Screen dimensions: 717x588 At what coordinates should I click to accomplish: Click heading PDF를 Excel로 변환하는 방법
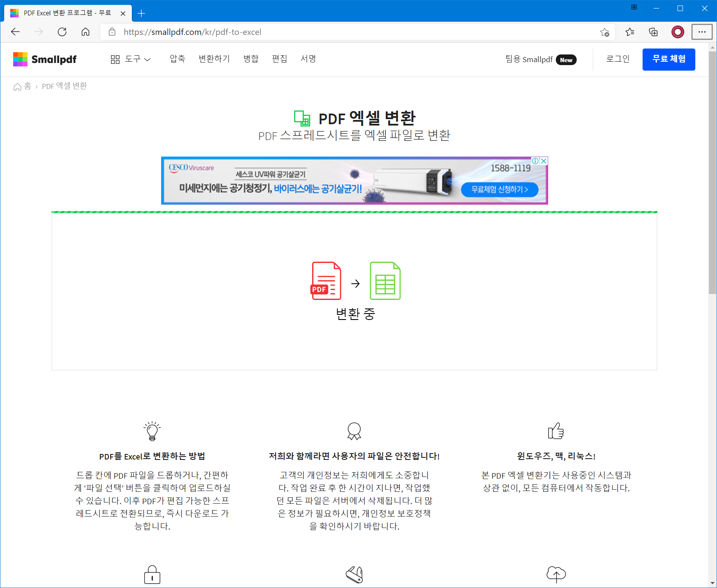(x=152, y=456)
